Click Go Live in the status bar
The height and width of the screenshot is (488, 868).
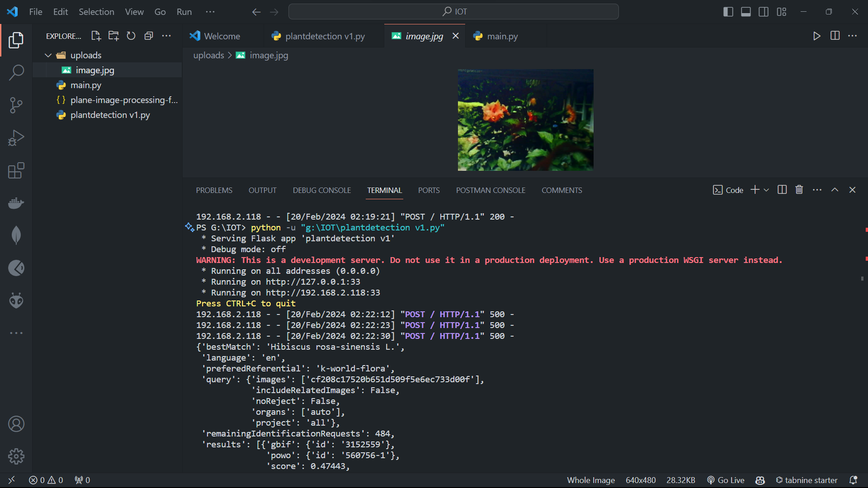click(x=726, y=480)
